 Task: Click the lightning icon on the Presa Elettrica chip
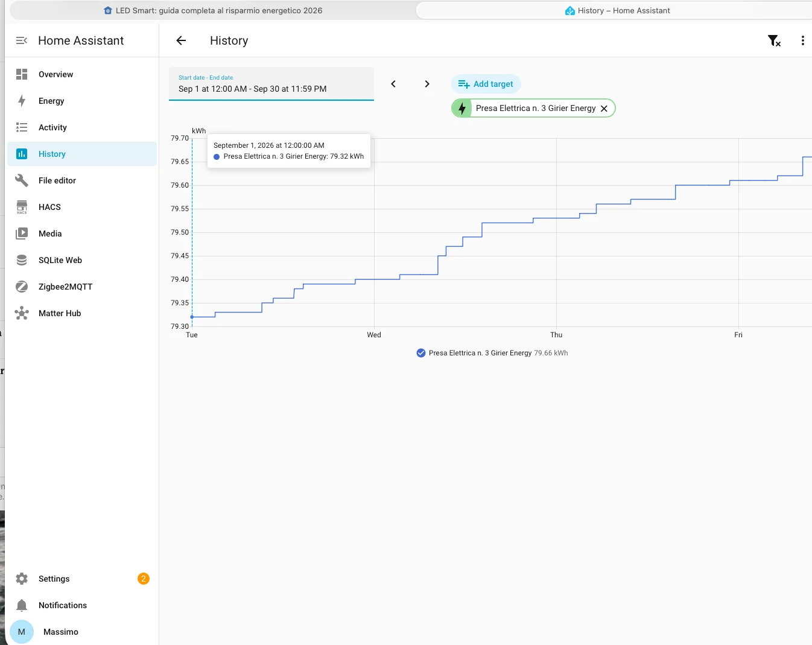pos(462,108)
